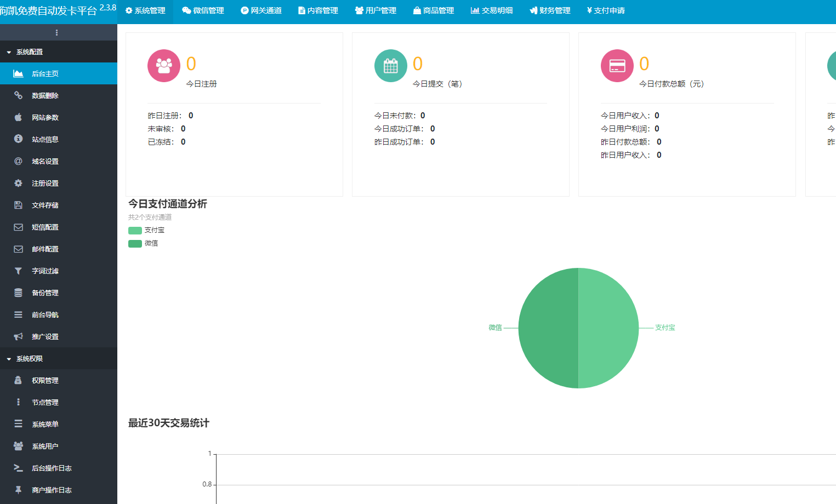
Task: Open the 微信管理 top menu
Action: click(x=203, y=10)
